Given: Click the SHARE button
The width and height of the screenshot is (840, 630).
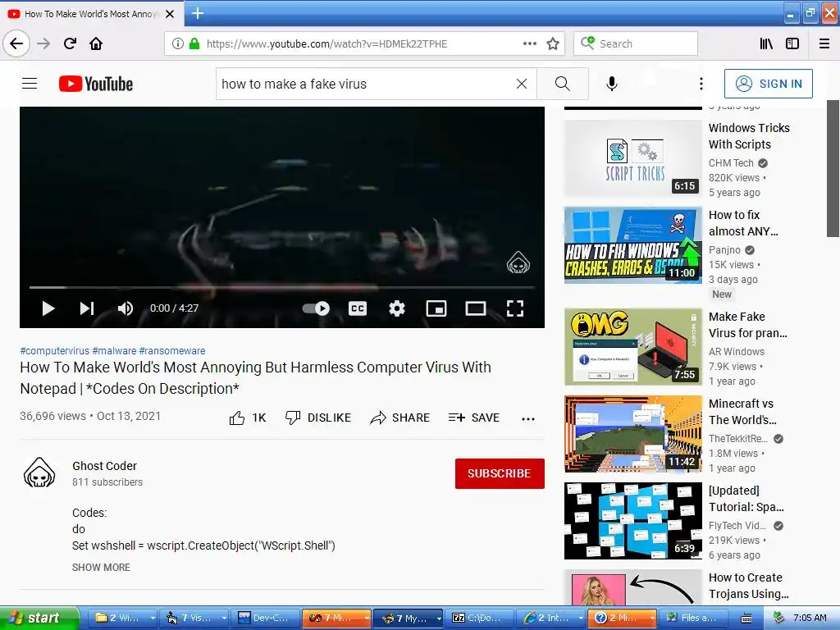Looking at the screenshot, I should [399, 418].
